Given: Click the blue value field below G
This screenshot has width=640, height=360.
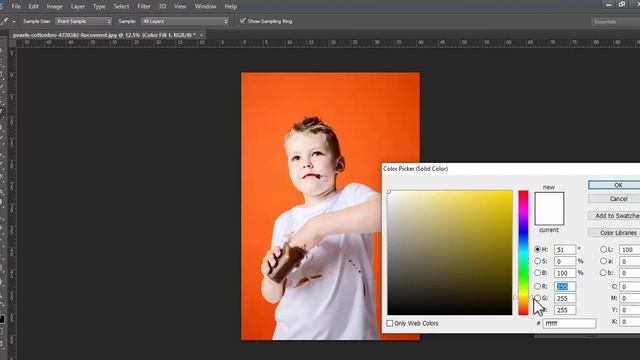Looking at the screenshot, I should pos(565,310).
